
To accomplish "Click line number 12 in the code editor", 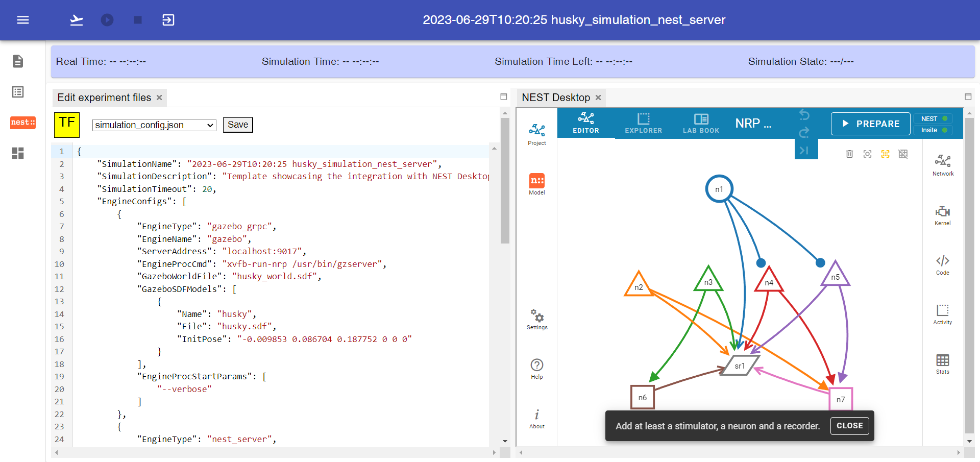I will click(60, 289).
